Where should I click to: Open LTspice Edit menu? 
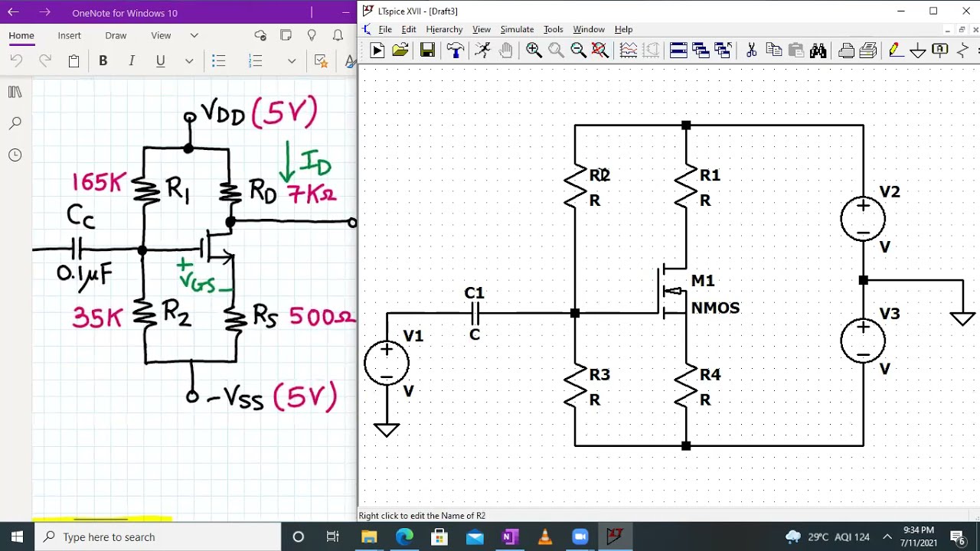click(409, 29)
